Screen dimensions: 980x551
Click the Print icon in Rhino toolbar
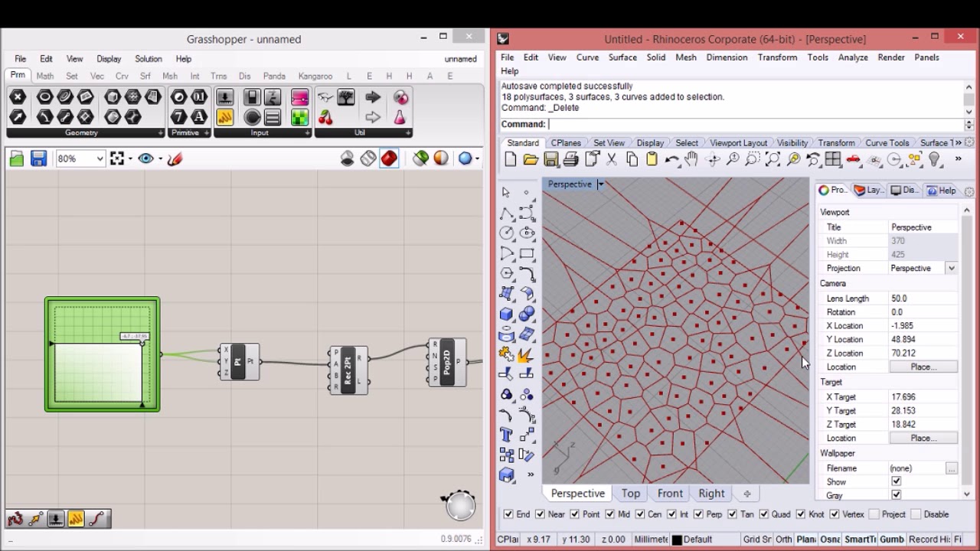(x=570, y=159)
